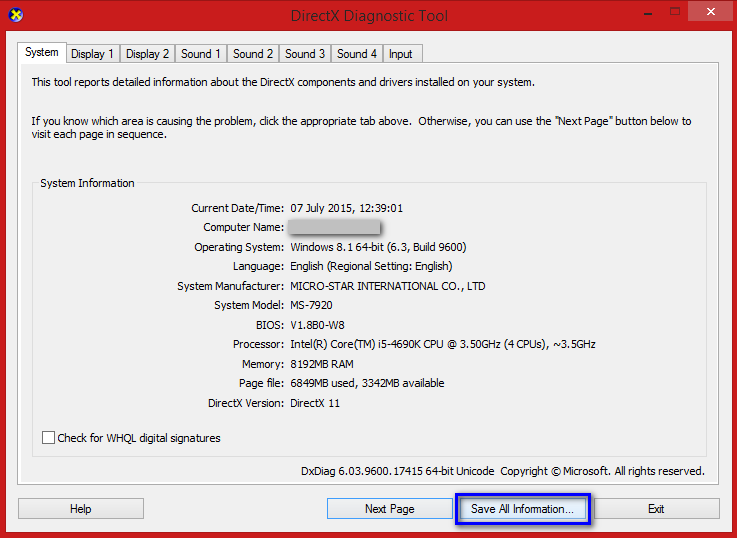The height and width of the screenshot is (538, 737).
Task: Open the Sound 3 tab
Action: point(305,54)
